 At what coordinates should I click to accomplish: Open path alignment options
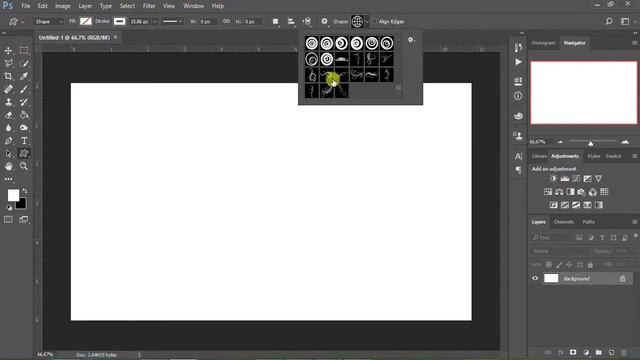291,22
